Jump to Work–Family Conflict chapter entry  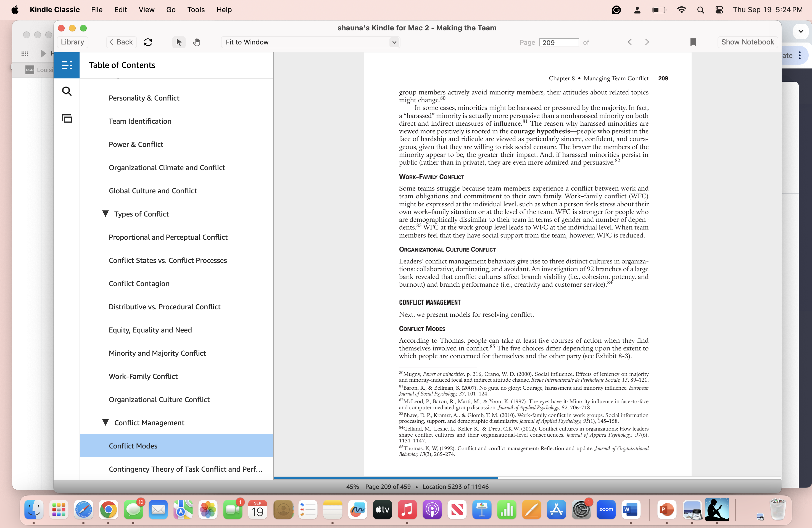click(143, 376)
